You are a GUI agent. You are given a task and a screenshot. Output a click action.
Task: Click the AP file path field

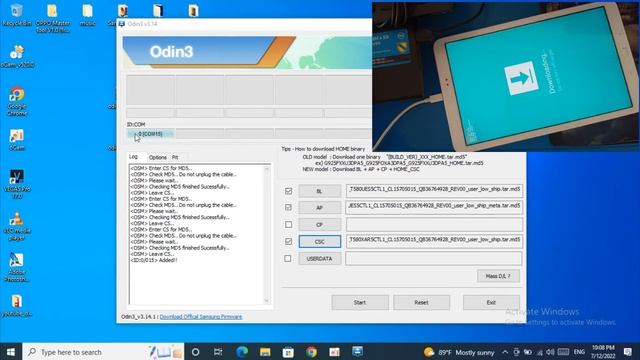click(434, 207)
